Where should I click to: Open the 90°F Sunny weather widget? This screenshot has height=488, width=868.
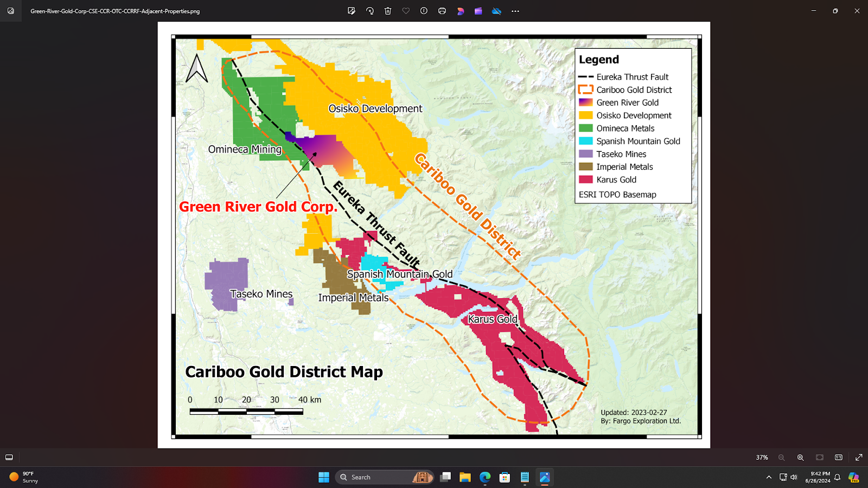click(24, 477)
